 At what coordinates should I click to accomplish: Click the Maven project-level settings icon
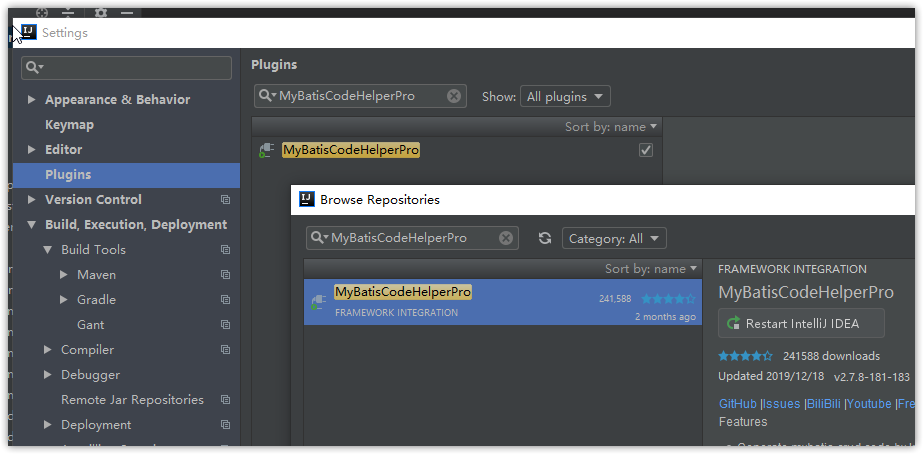click(x=225, y=275)
